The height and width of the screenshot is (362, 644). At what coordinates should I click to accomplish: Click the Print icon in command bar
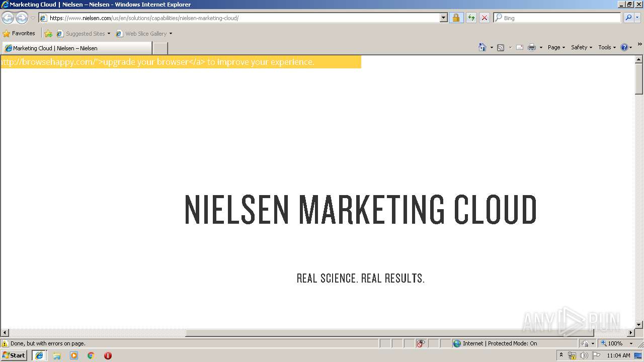click(532, 47)
